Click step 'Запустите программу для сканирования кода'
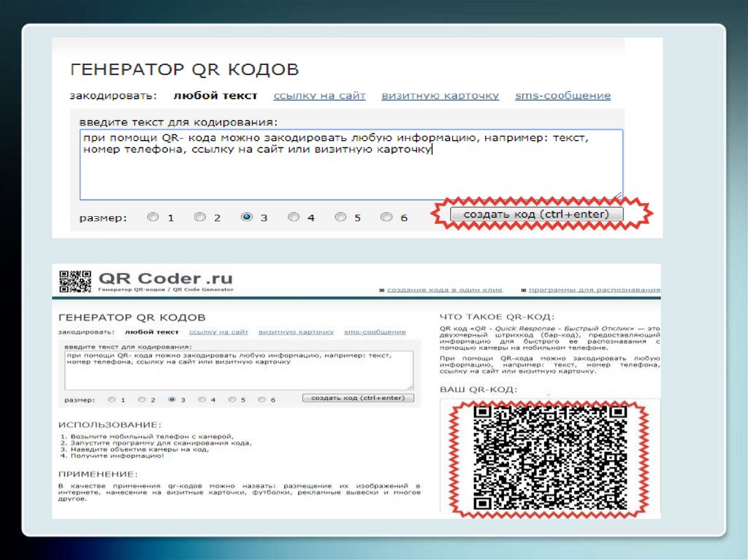This screenshot has width=748, height=560. point(161,442)
